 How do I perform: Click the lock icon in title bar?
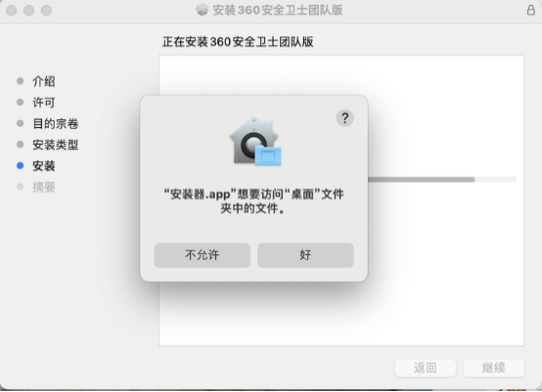tap(530, 10)
